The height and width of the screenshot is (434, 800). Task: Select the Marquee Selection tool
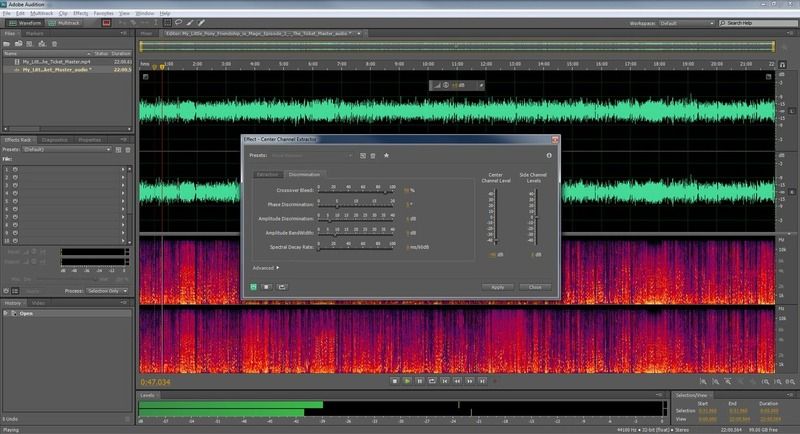click(x=167, y=22)
